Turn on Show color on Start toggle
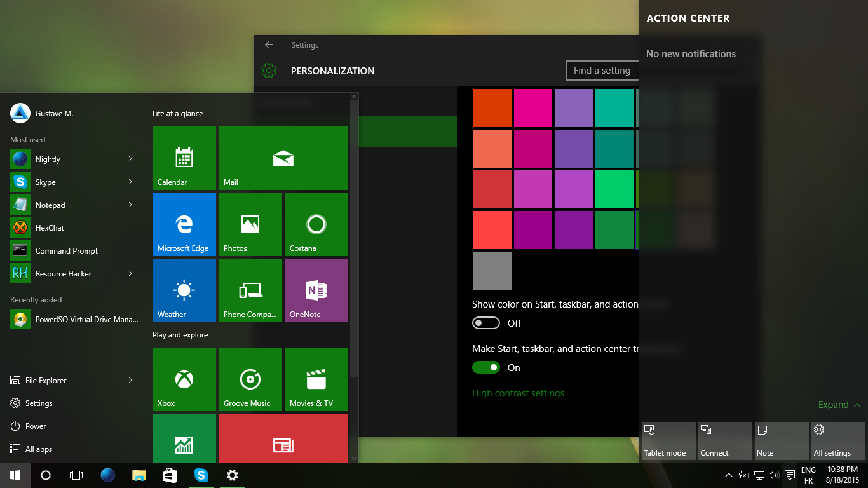This screenshot has height=488, width=868. click(x=486, y=323)
